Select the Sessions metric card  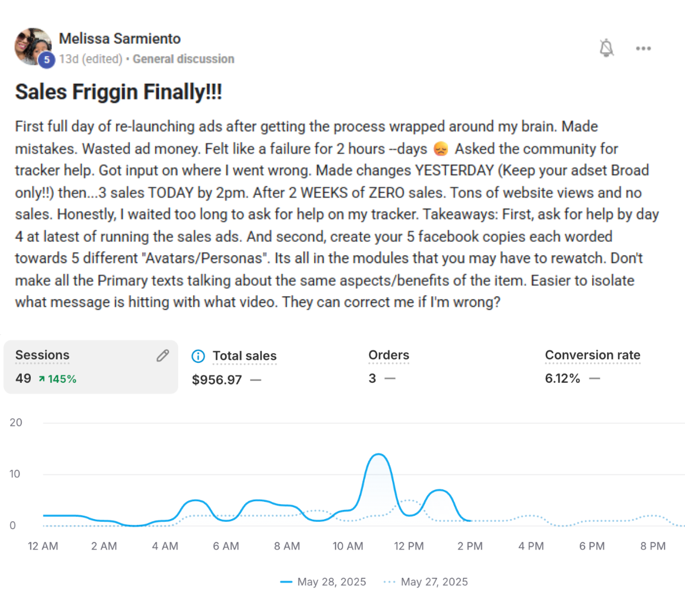91,367
